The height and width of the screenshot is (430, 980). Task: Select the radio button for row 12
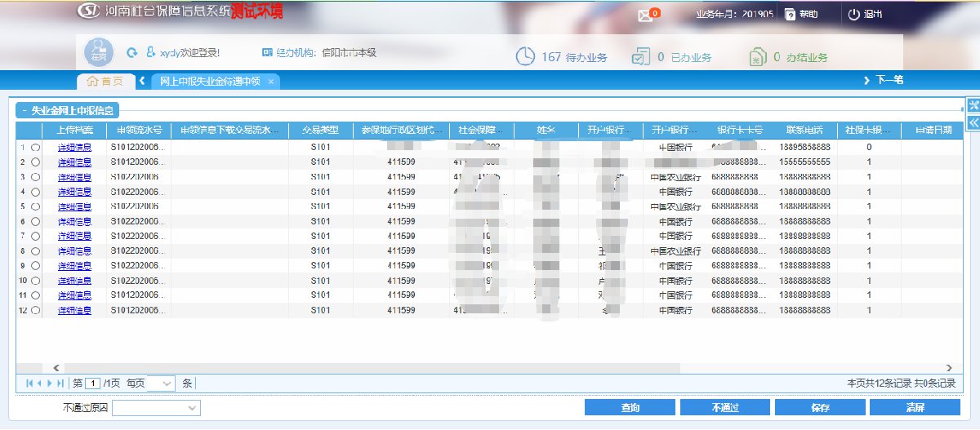pyautogui.click(x=35, y=311)
